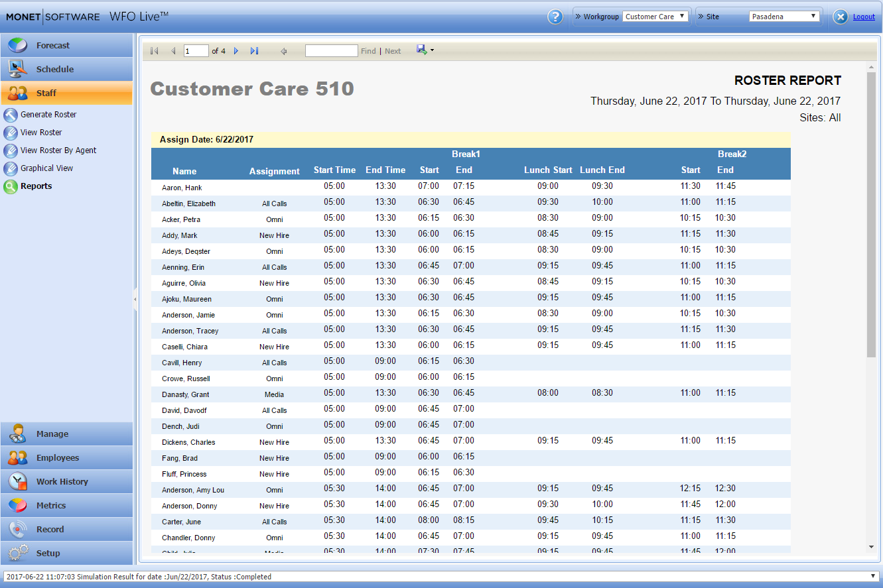Viewport: 883px width, 588px height.
Task: Click the help question mark icon
Action: point(555,17)
